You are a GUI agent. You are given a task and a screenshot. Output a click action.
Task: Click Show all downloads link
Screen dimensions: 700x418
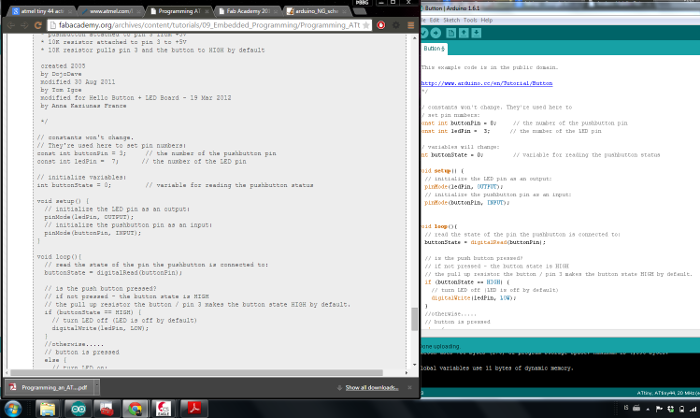click(x=371, y=387)
